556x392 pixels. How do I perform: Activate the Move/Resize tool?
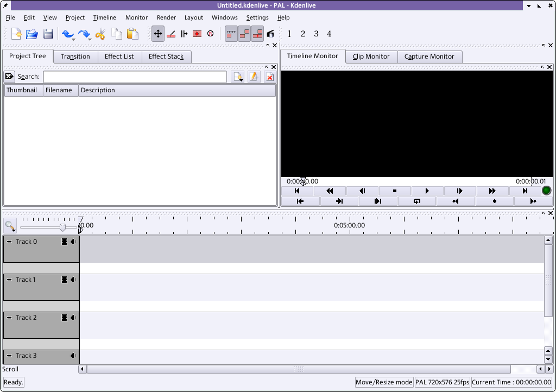point(158,34)
